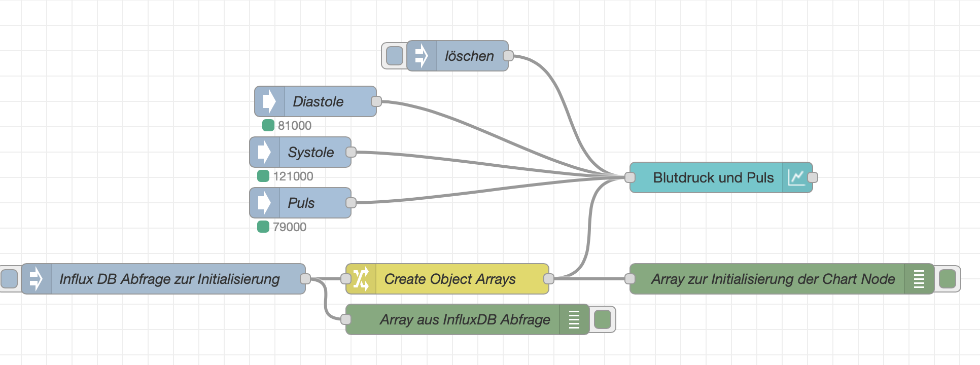Screen dimensions: 980x365
Task: Select the Diastole node label
Action: point(318,101)
